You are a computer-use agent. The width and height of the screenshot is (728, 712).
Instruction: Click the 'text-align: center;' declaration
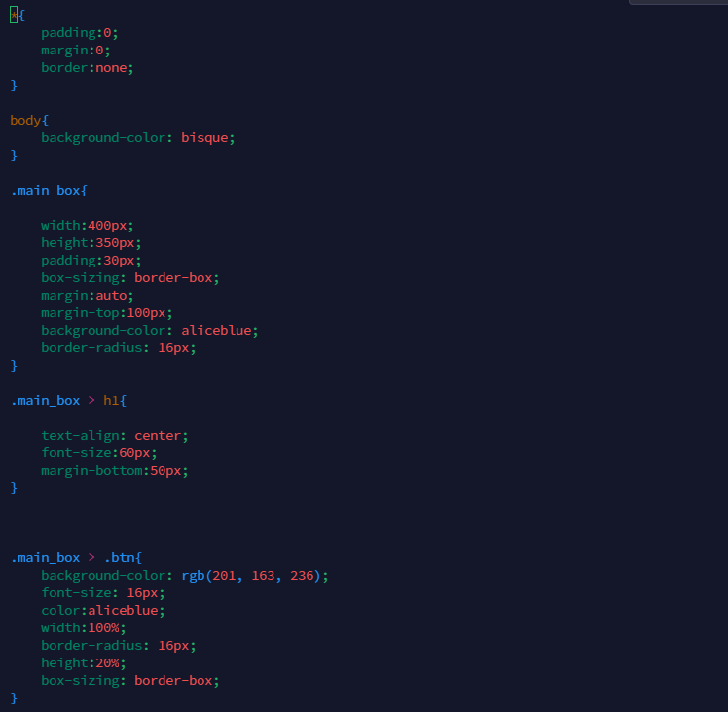coord(115,436)
